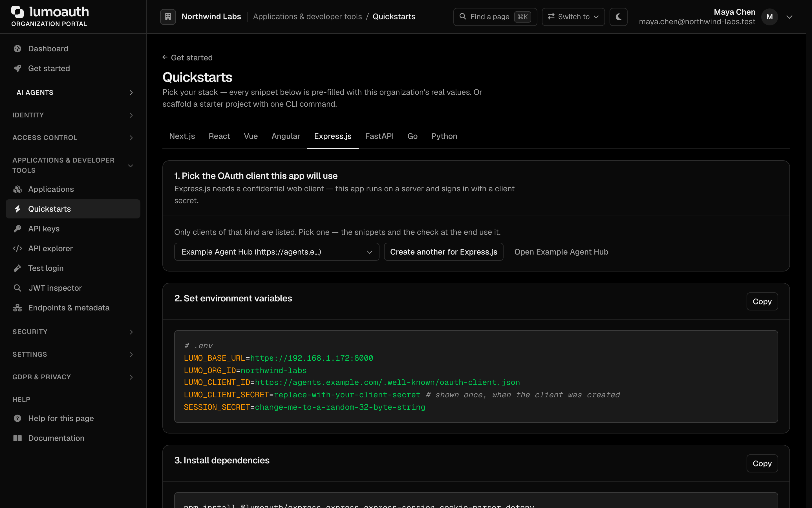Open Dashboard from its gauge icon
This screenshot has height=508, width=812.
click(x=17, y=49)
